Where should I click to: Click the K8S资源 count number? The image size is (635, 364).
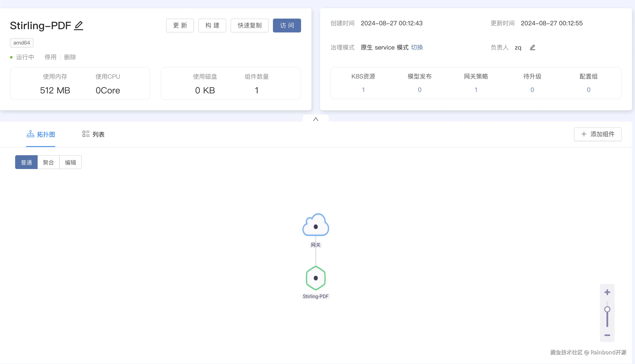click(363, 90)
